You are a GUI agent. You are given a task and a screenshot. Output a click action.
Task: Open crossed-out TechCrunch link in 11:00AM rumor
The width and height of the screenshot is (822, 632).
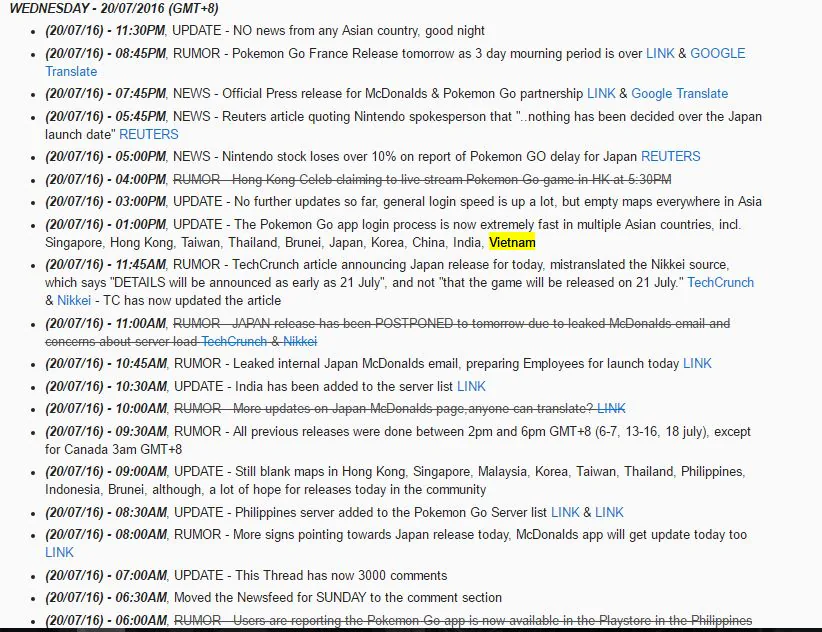point(234,341)
